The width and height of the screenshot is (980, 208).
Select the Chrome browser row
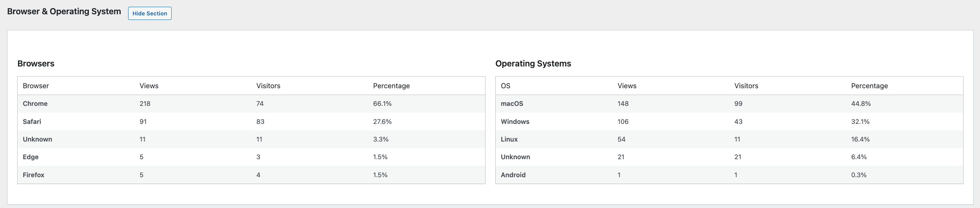(x=35, y=104)
